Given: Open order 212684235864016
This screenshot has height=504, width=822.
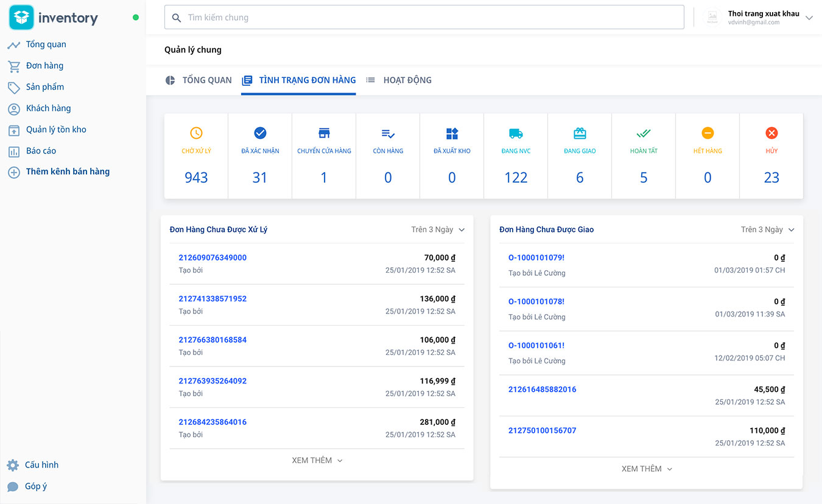Looking at the screenshot, I should 213,422.
